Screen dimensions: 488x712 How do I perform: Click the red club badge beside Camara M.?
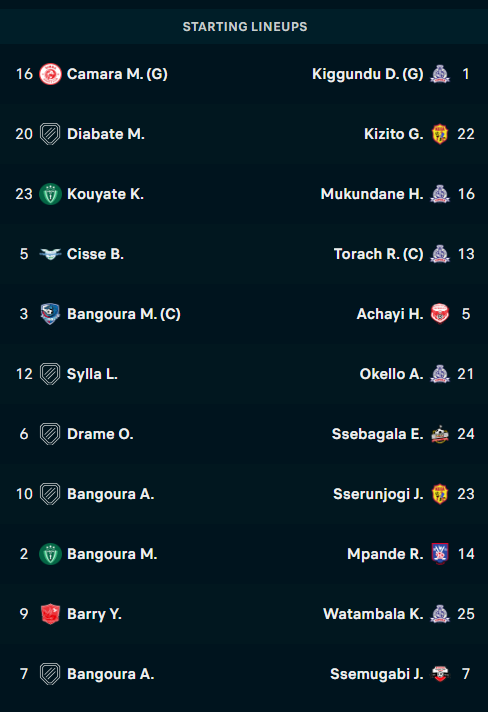[x=50, y=74]
